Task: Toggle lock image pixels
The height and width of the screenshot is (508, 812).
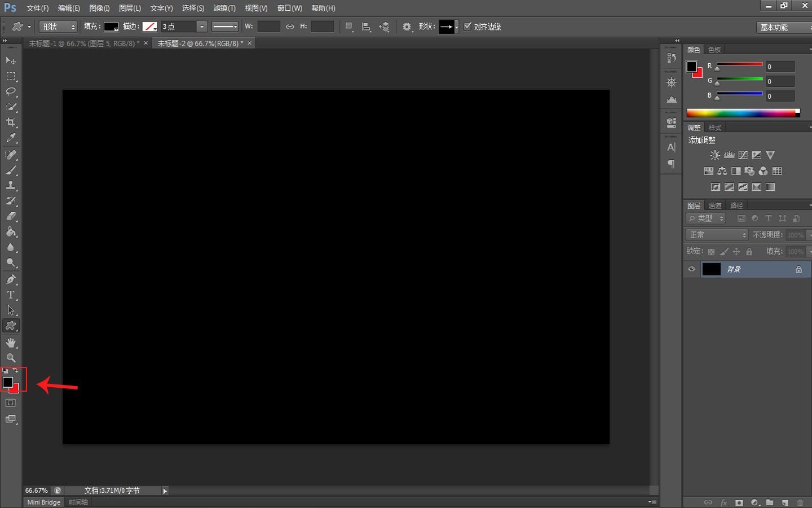Action: point(724,252)
